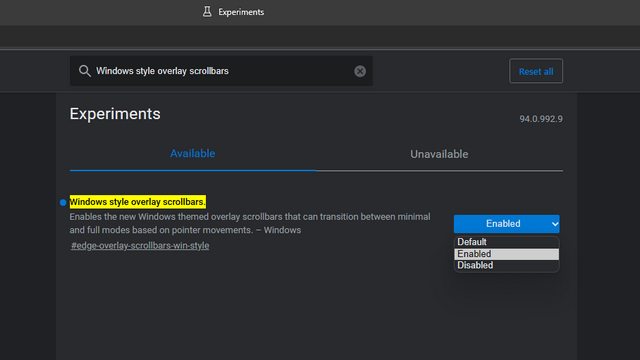
Task: Click the highlighted Windows style overlay scrollbars title
Action: 138,202
